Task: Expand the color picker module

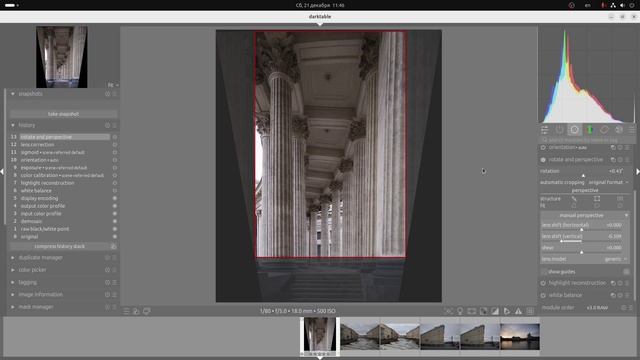Action: point(13,270)
